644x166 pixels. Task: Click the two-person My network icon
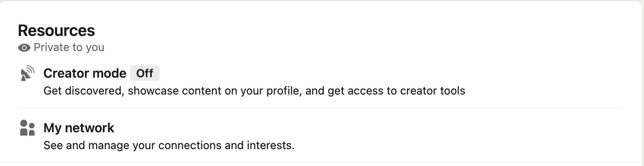(x=27, y=128)
